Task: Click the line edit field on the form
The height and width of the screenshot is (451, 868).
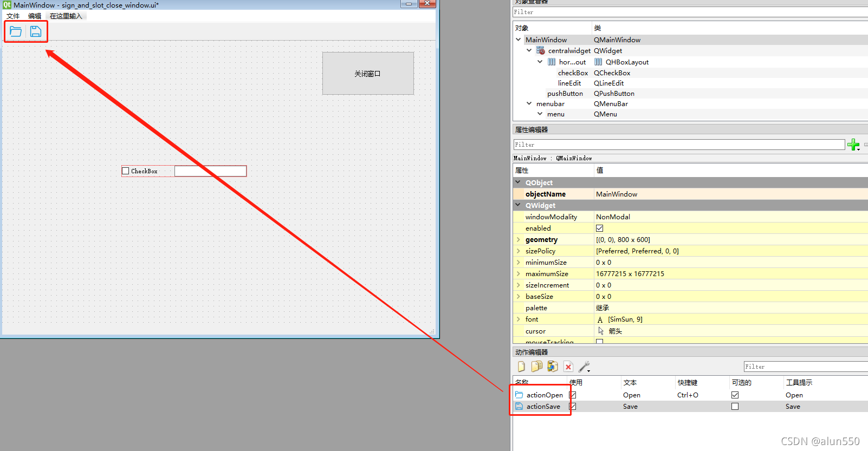Action: (210, 171)
